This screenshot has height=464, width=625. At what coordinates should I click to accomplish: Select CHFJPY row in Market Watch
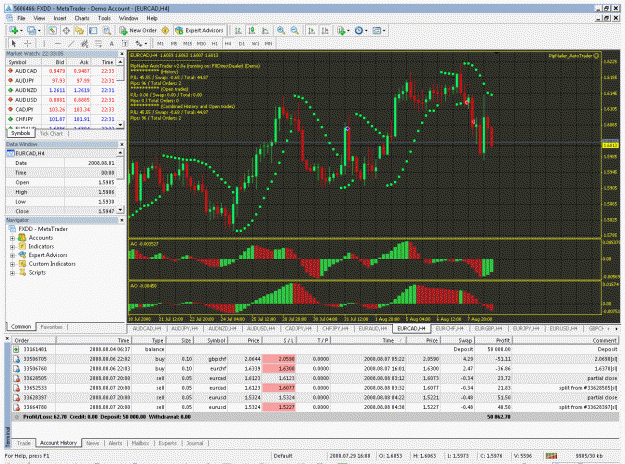coord(61,119)
